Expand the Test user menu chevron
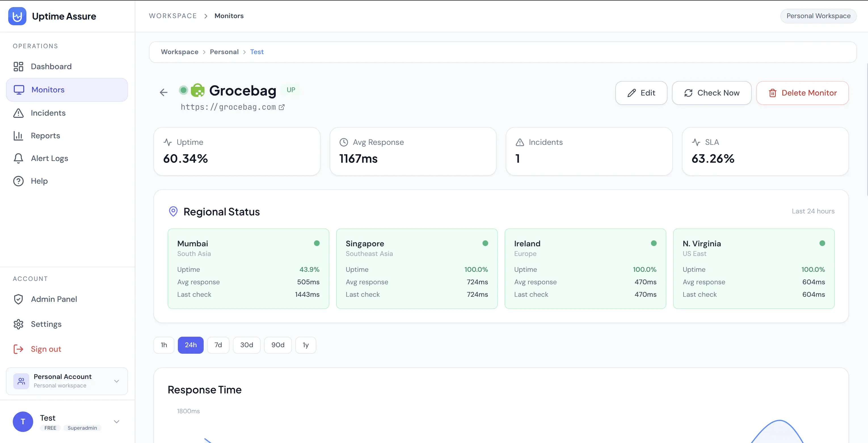The image size is (868, 443). click(x=117, y=421)
